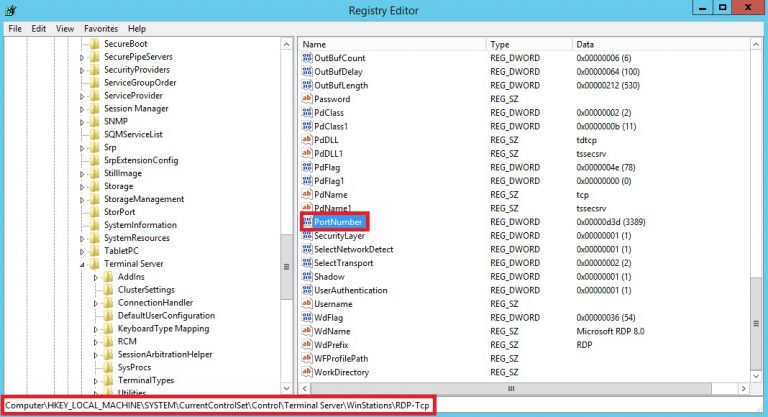
Task: Click the Data column header
Action: pos(660,44)
